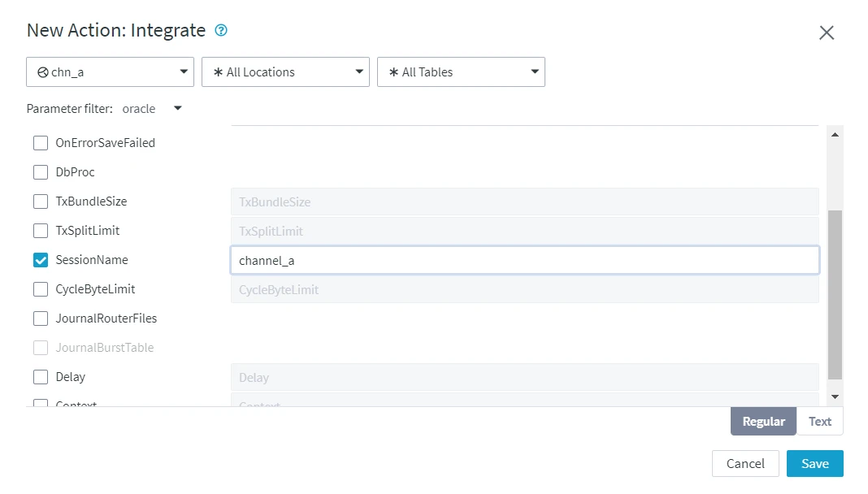Close the New Action dialog
The height and width of the screenshot is (494, 868).
pos(827,32)
